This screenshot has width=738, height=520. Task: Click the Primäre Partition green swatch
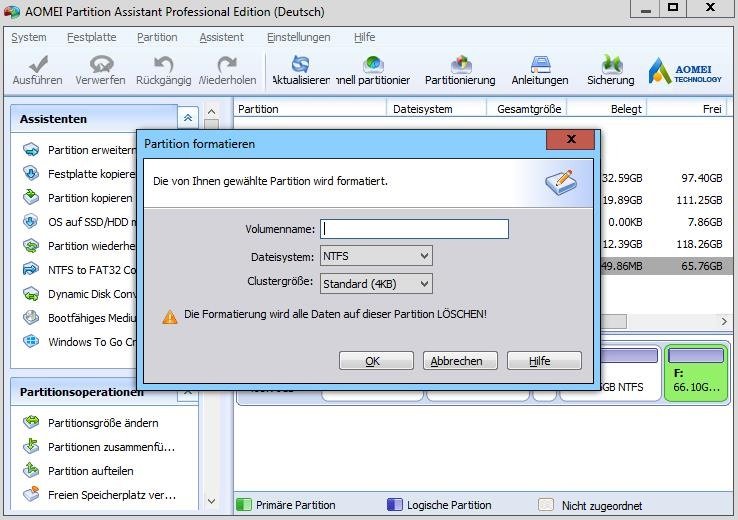tap(243, 505)
